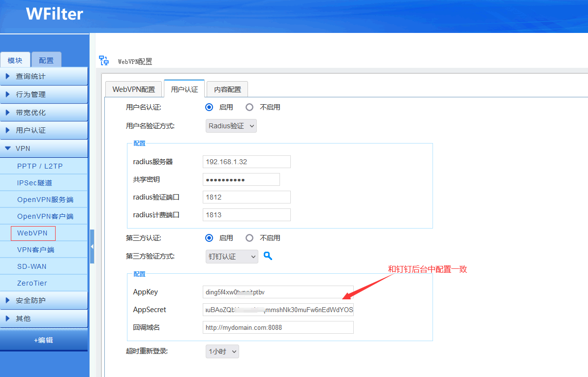Screen dimensions: 588x377
Task: Click the +编辑 button in the sidebar
Action: pos(43,340)
